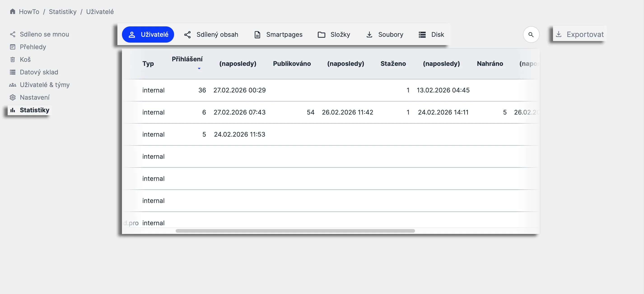Sort by the Publikováno column header
The width and height of the screenshot is (644, 294).
coord(292,64)
